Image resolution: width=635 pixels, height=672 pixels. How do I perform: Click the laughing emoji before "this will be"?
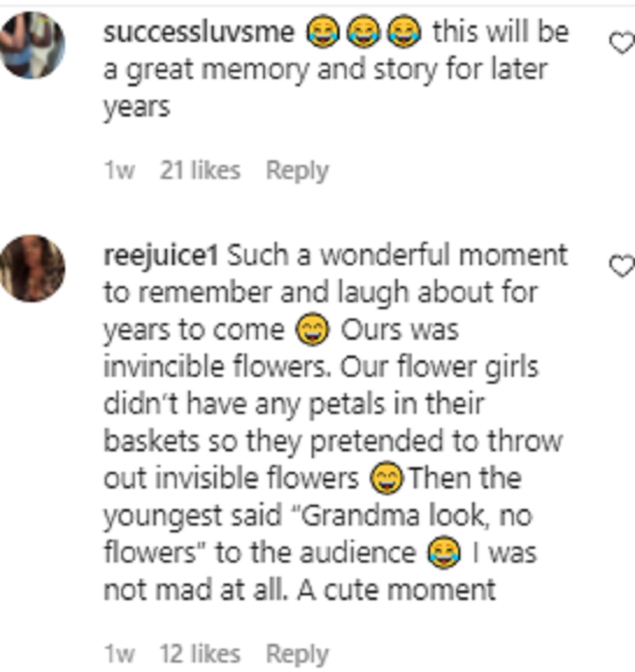click(x=404, y=33)
